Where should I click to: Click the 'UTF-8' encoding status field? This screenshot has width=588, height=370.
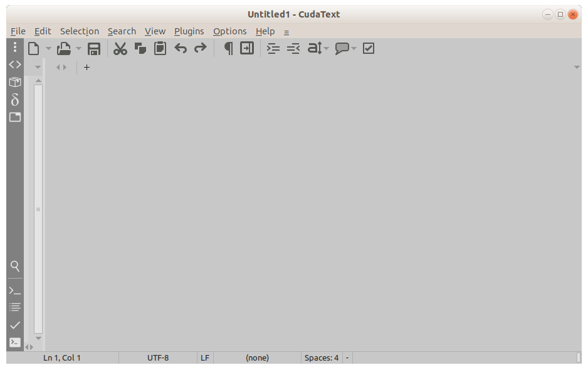[x=158, y=358]
